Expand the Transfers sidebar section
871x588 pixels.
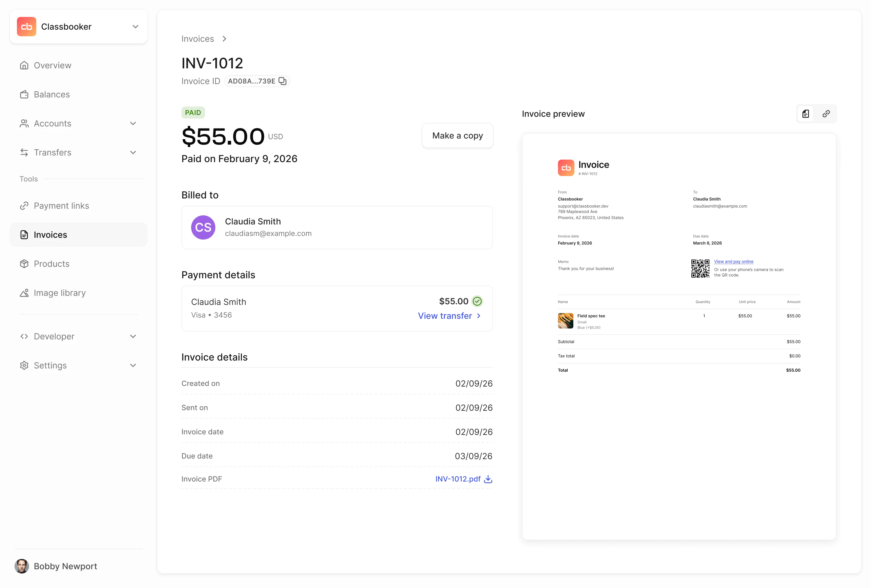(x=133, y=152)
